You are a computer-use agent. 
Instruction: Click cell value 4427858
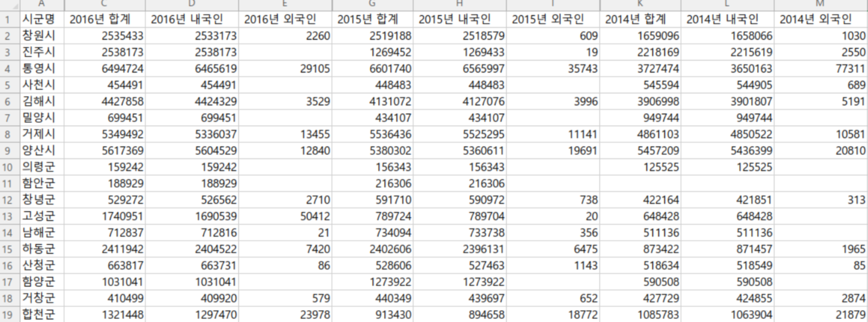[x=104, y=101]
